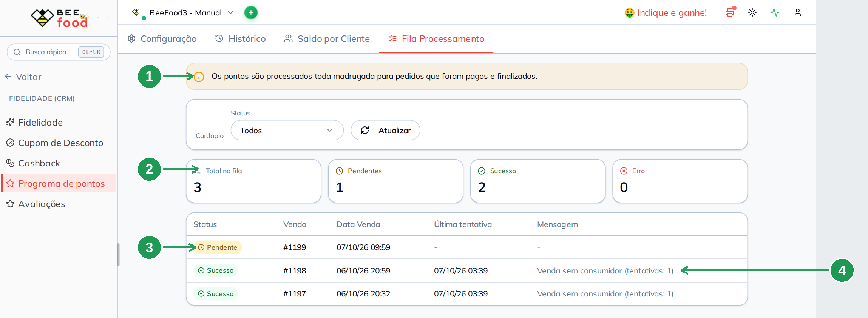Switch to the Configuração tab
Image resolution: width=868 pixels, height=318 pixels.
coord(162,39)
